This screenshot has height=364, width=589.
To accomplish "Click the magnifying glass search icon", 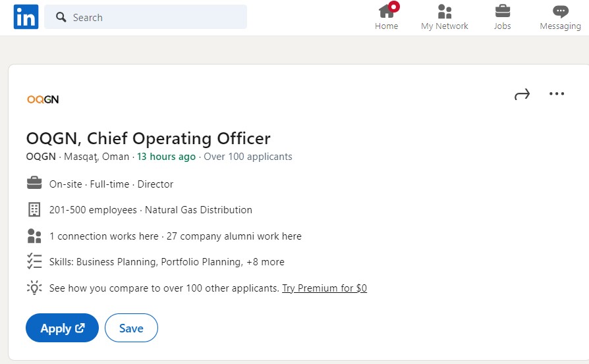I will (61, 17).
